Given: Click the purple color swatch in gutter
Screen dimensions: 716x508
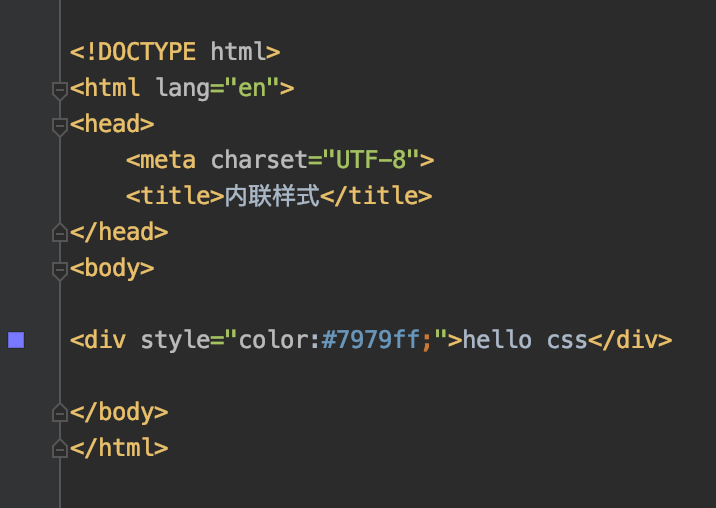Looking at the screenshot, I should (16, 340).
